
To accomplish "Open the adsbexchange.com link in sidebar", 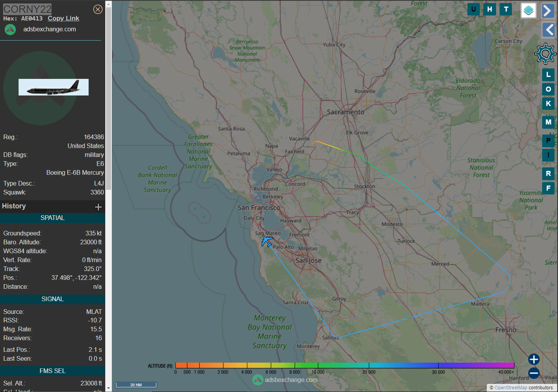I will [x=50, y=29].
